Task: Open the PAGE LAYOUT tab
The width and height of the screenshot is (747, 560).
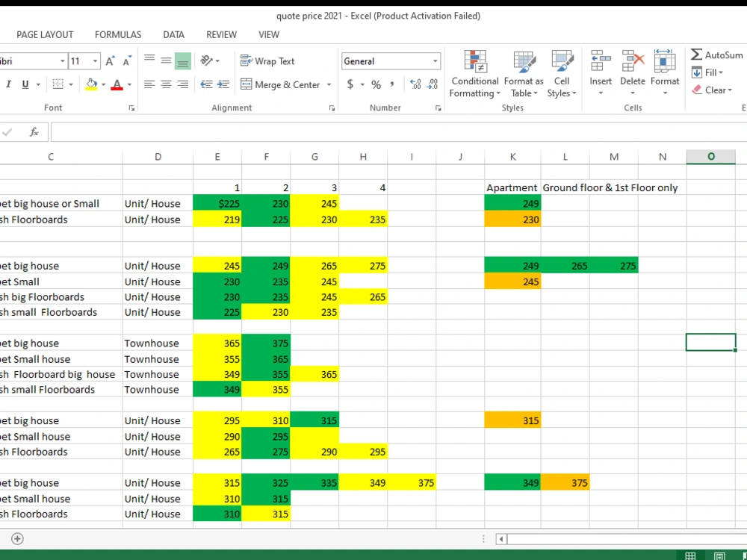Action: click(x=45, y=35)
